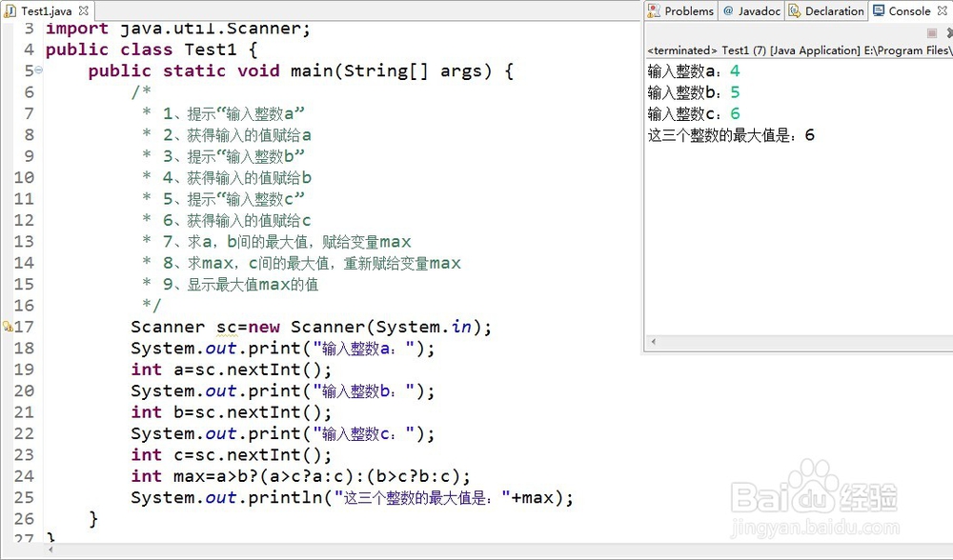Click comment line '3、提示“输入整数b”'
The image size is (953, 560).
[x=223, y=156]
